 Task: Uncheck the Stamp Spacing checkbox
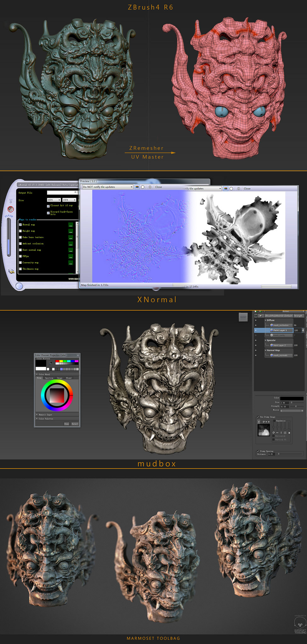click(x=258, y=451)
